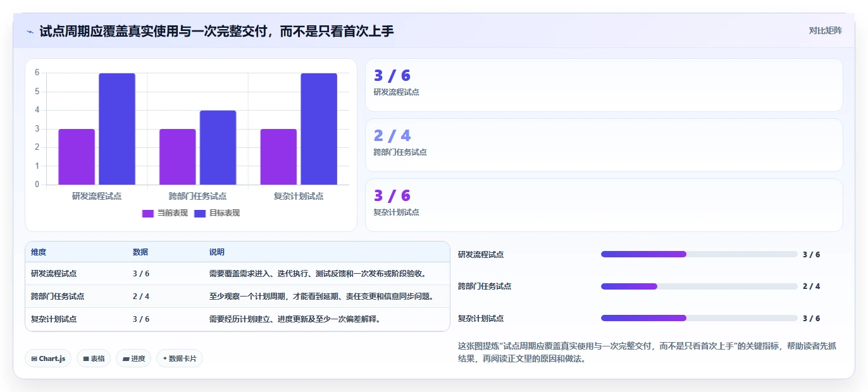Toggle the 当前表现 legend swatch

click(x=148, y=214)
